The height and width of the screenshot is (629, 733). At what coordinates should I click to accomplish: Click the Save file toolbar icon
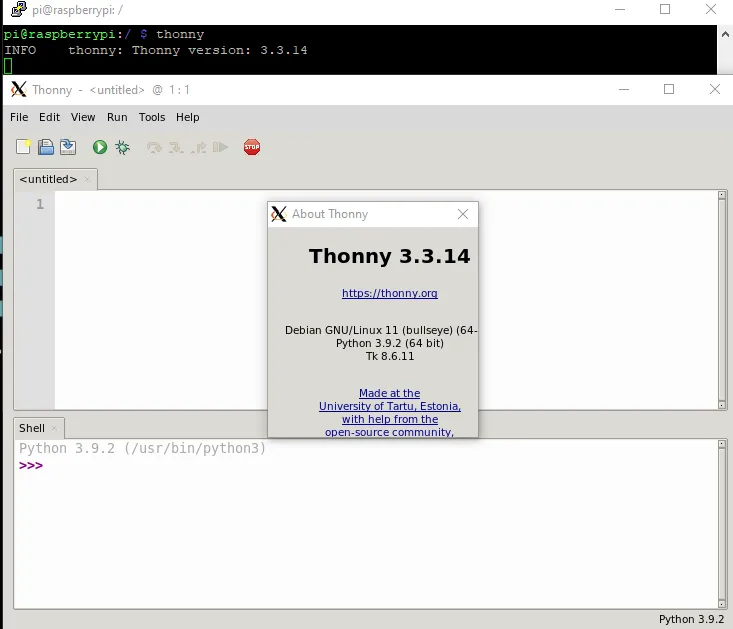click(x=68, y=147)
